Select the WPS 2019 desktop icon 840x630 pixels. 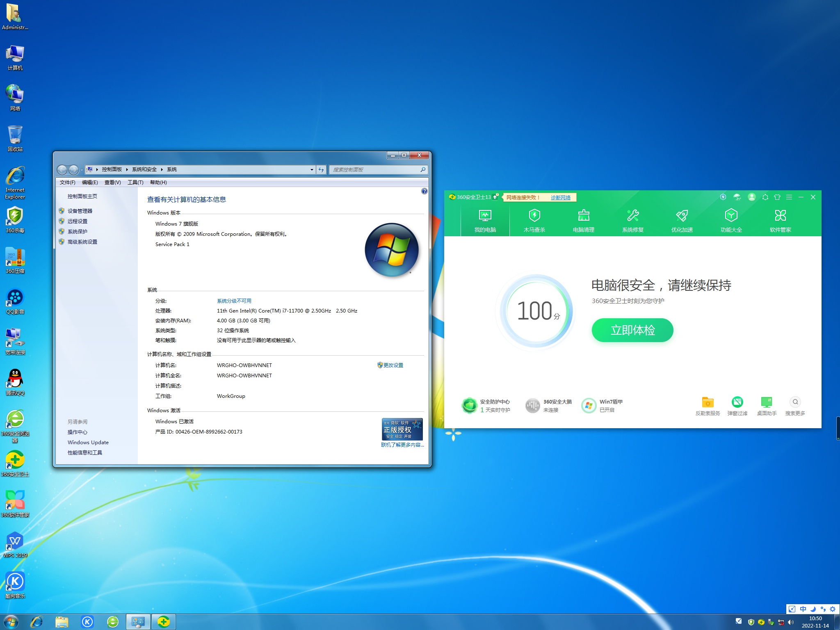click(15, 544)
